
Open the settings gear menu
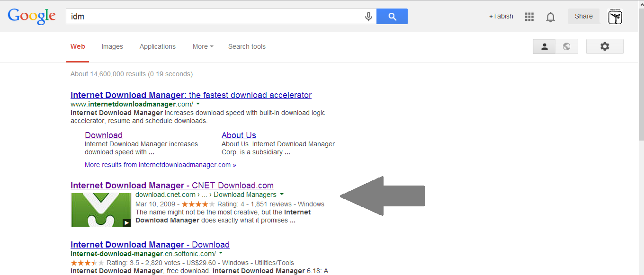click(605, 46)
